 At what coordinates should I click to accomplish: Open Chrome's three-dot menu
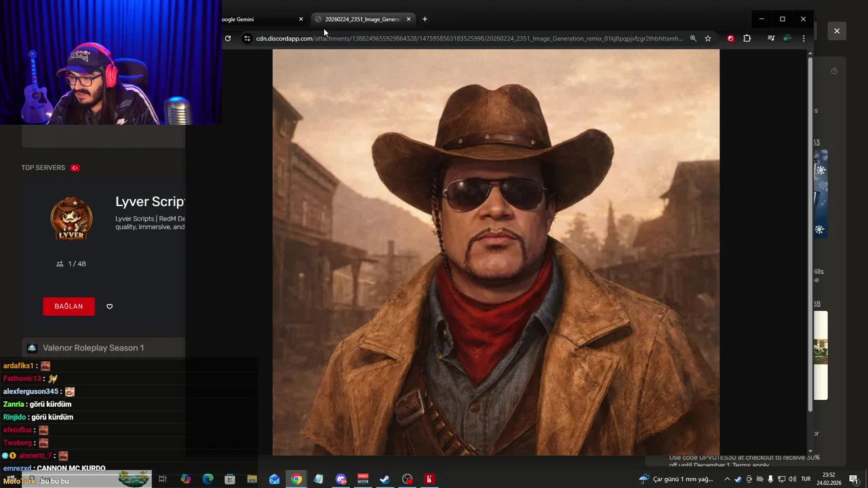click(x=804, y=39)
